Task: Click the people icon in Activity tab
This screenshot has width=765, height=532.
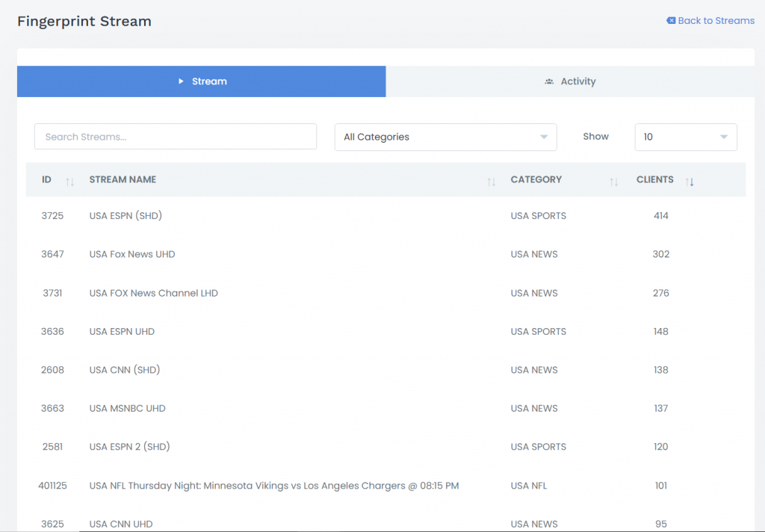Action: pos(549,81)
